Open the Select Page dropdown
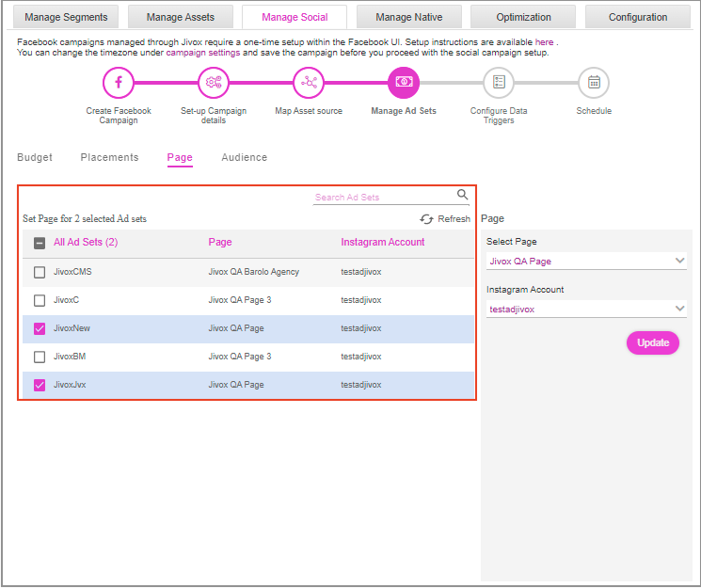 click(x=586, y=262)
